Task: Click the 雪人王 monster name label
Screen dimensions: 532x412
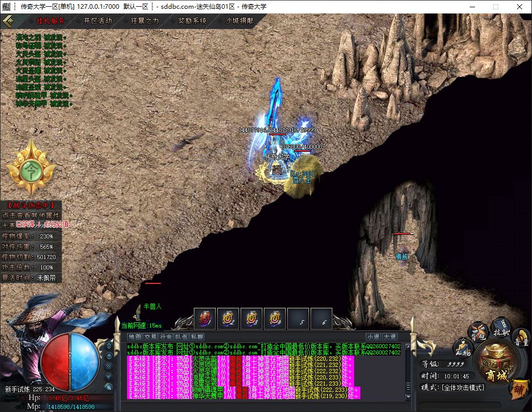Action: (302, 180)
